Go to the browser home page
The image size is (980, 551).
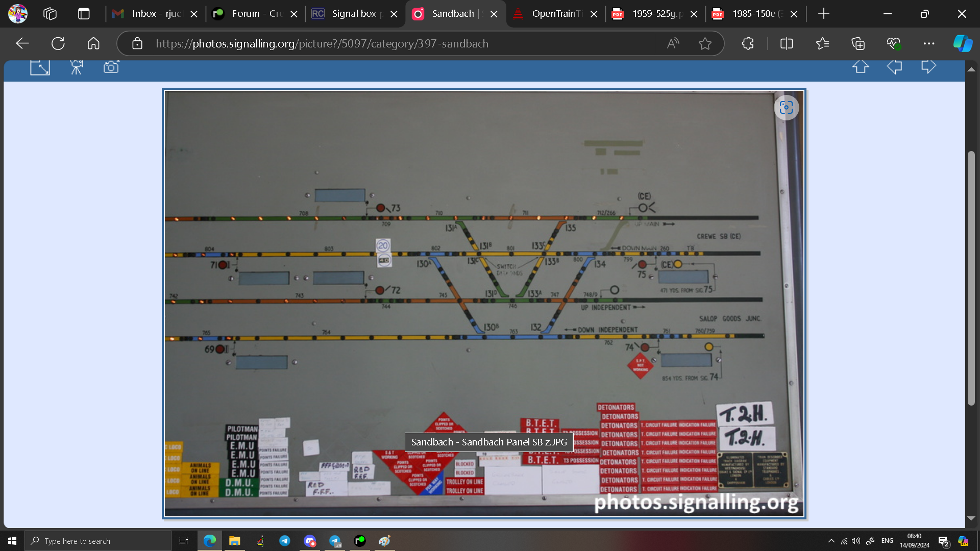coord(93,43)
